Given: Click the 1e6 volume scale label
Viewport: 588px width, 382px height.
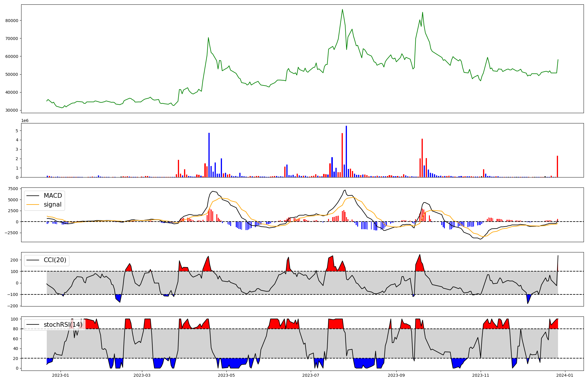Looking at the screenshot, I should (x=25, y=121).
